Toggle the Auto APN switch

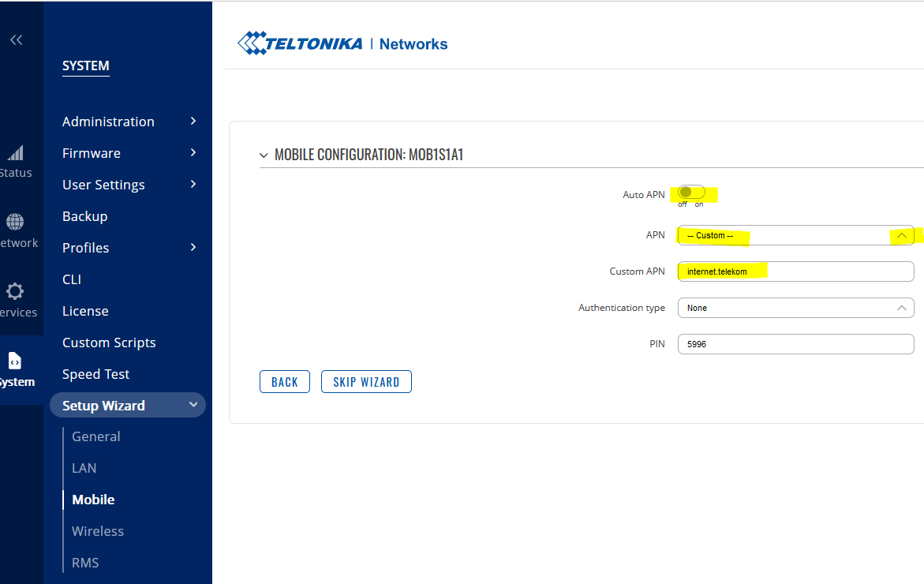690,192
